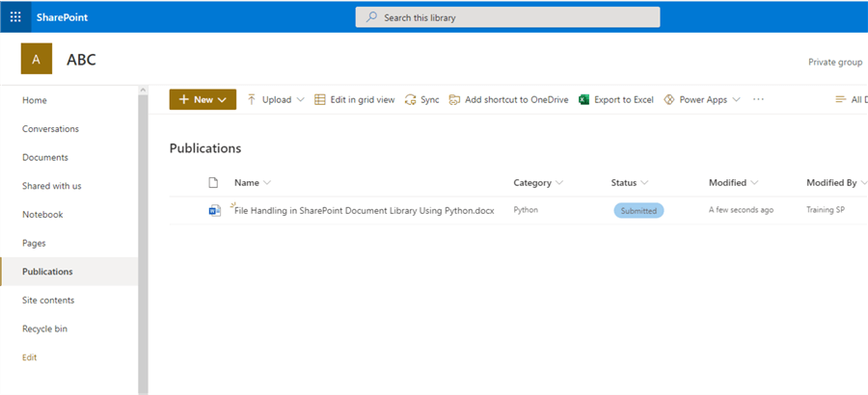Viewport: 868px width, 395px height.
Task: Open the File Handling in SharePoint docx
Action: [x=364, y=211]
